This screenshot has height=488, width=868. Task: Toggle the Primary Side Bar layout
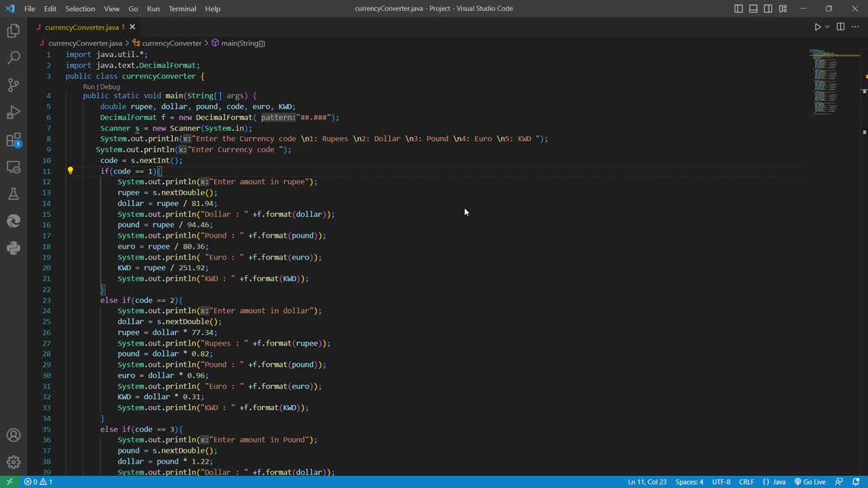click(x=738, y=9)
